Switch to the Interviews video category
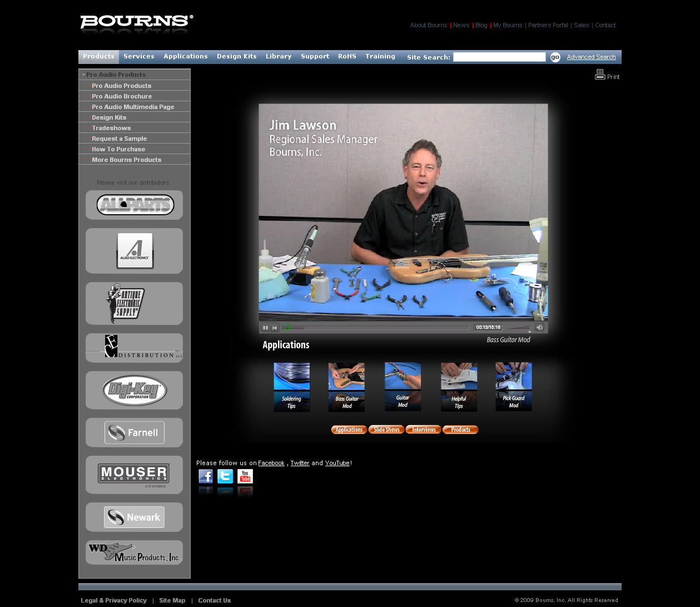700x607 pixels. pos(424,430)
